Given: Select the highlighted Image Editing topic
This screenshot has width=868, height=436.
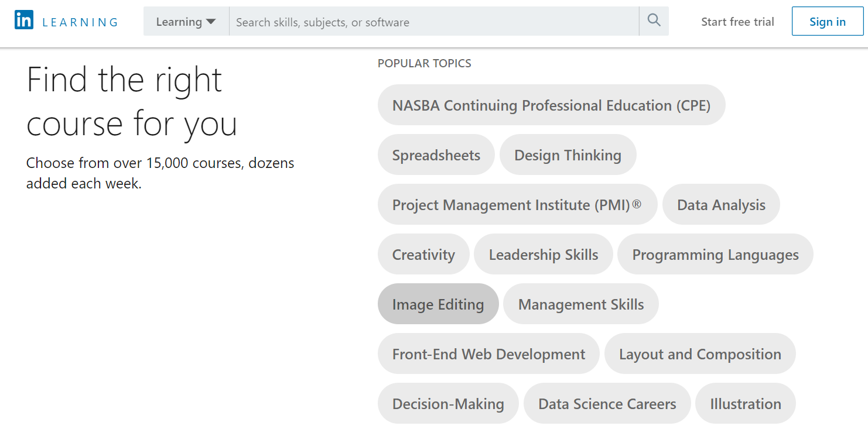Looking at the screenshot, I should [x=438, y=304].
